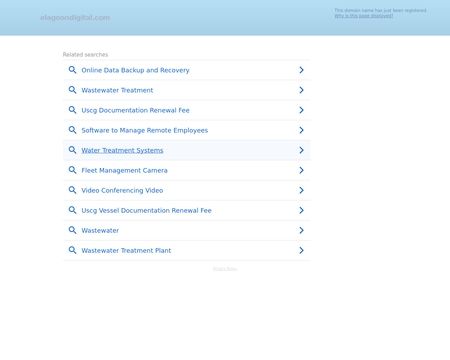This screenshot has height=360, width=450.
Task: Click search icon beside Wastewater Treatment
Action: click(x=72, y=90)
